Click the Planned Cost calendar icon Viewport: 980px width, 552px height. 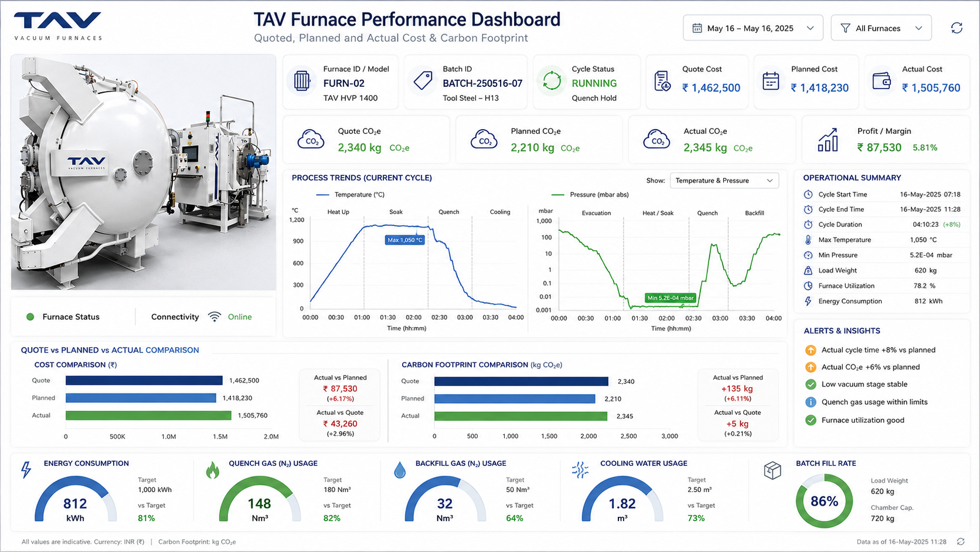(x=771, y=82)
